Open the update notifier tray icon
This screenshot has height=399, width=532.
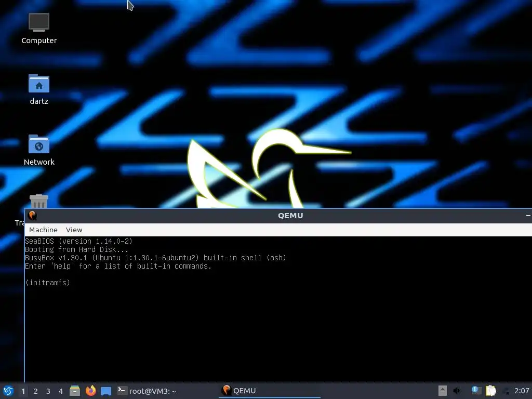coord(476,391)
